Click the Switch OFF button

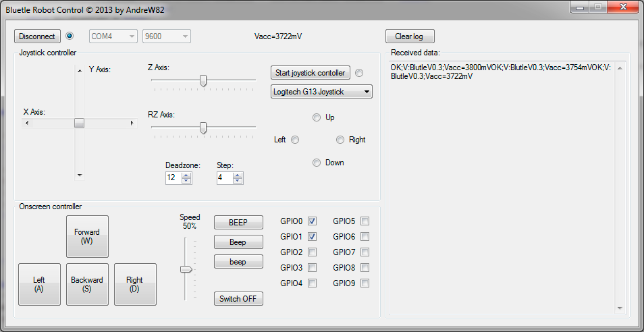pos(238,299)
